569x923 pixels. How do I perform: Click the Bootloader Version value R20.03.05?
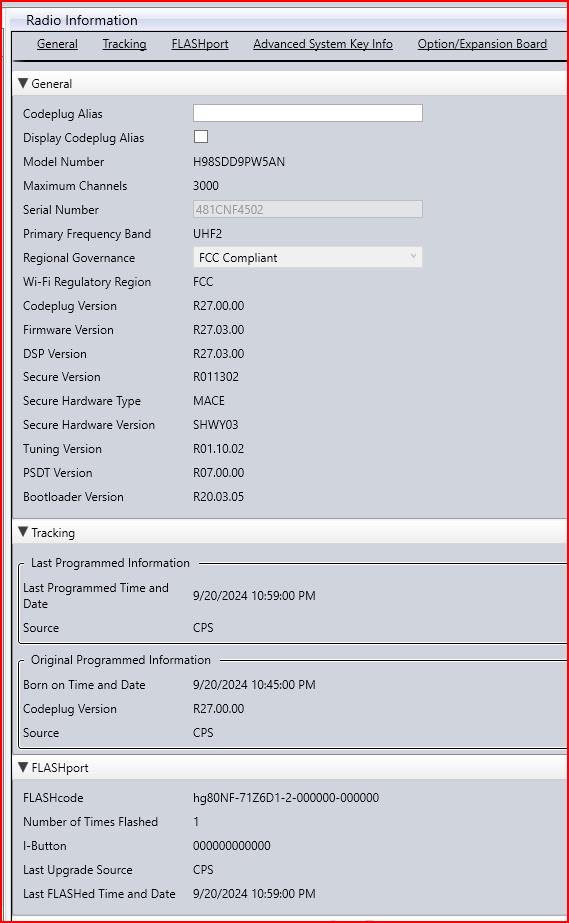pos(218,497)
